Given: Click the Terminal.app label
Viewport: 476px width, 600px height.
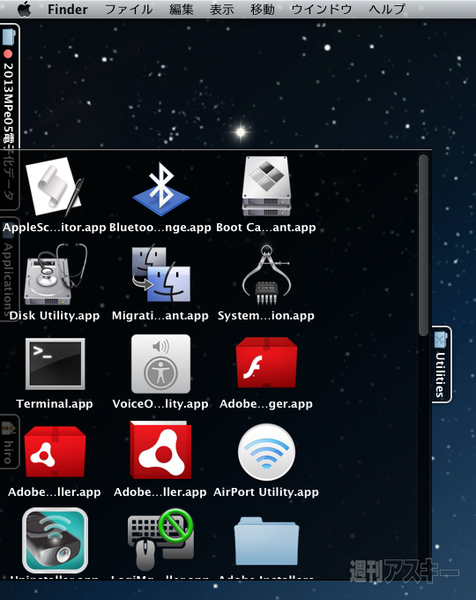Looking at the screenshot, I should (55, 404).
